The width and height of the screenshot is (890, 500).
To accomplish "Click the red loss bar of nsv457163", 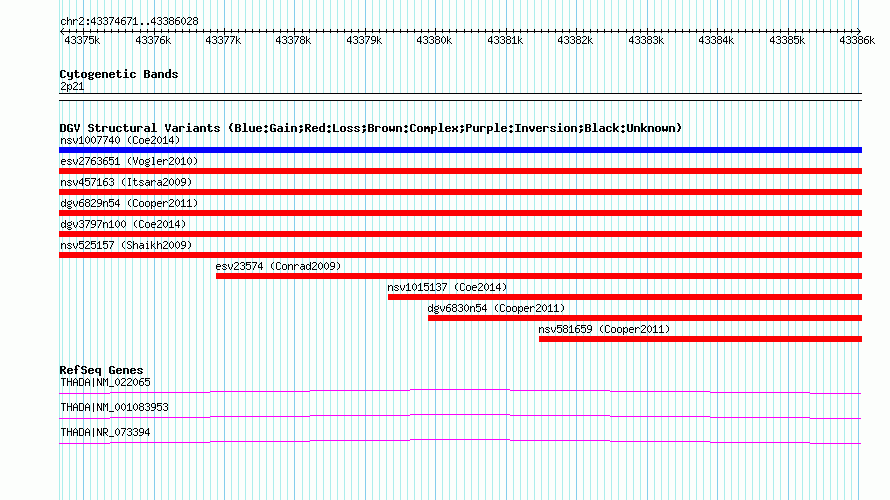I will (x=460, y=192).
